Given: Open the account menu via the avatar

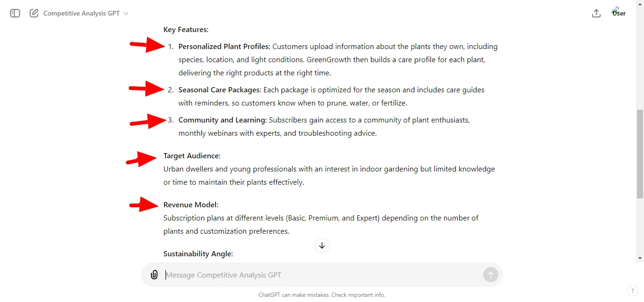Looking at the screenshot, I should (618, 13).
